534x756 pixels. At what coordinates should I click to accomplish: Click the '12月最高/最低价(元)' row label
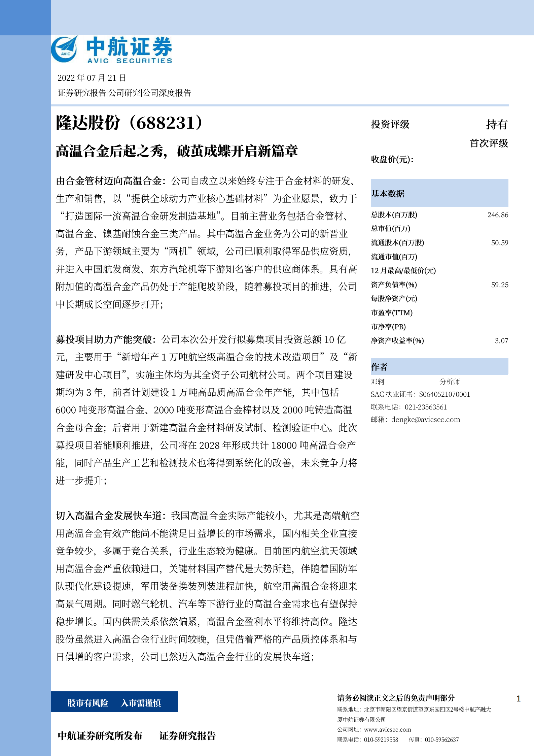(x=403, y=271)
